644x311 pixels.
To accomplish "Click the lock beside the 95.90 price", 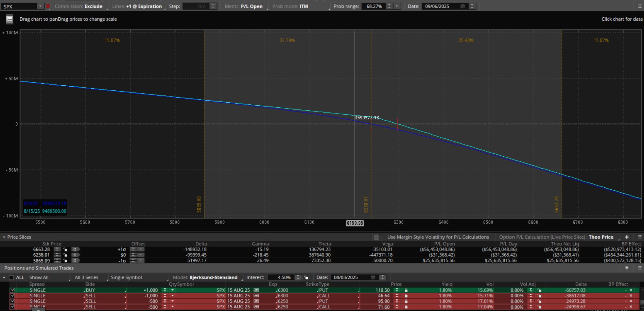I will coord(406,301).
